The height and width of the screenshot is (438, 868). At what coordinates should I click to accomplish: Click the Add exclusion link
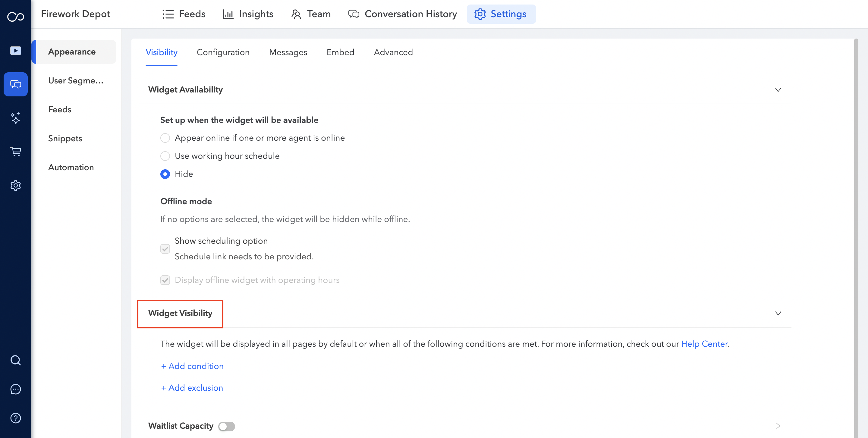(x=192, y=388)
